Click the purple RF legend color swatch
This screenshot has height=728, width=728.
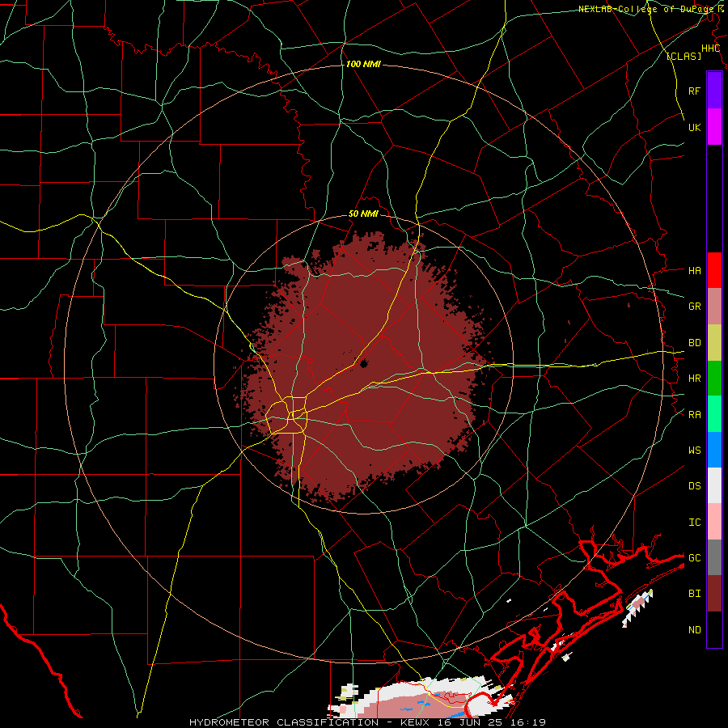coord(714,91)
